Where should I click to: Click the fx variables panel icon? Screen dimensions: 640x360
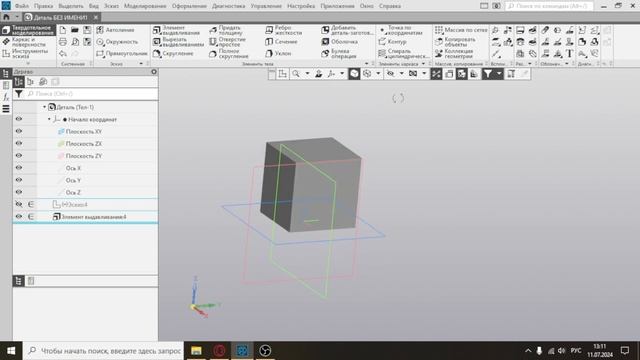[6, 97]
